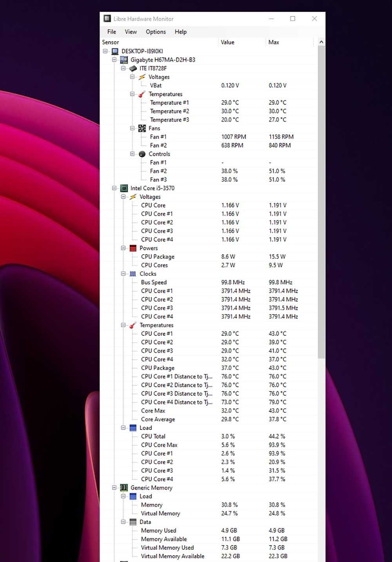Click the Sensor column header
Screen dimensions: 392x562
[x=159, y=42]
